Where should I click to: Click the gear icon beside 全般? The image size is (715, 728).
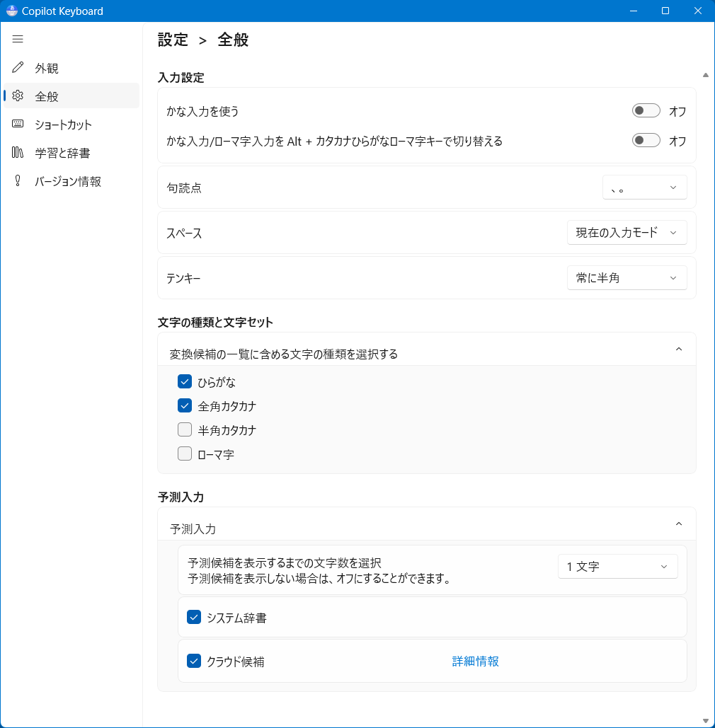(x=18, y=96)
